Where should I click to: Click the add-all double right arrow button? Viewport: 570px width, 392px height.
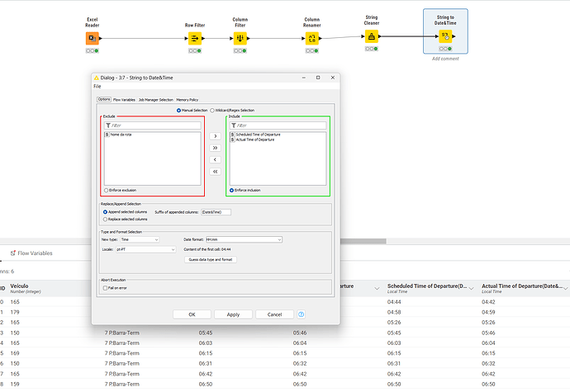pos(216,148)
